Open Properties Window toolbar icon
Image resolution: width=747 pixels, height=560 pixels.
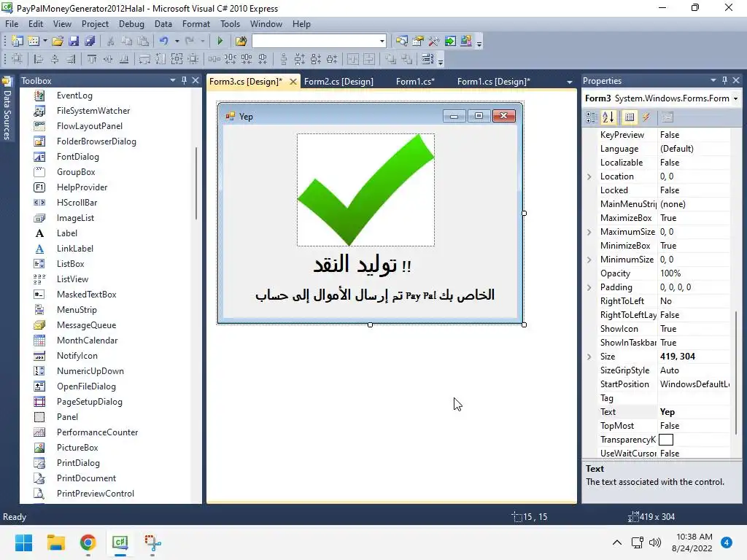(x=418, y=41)
